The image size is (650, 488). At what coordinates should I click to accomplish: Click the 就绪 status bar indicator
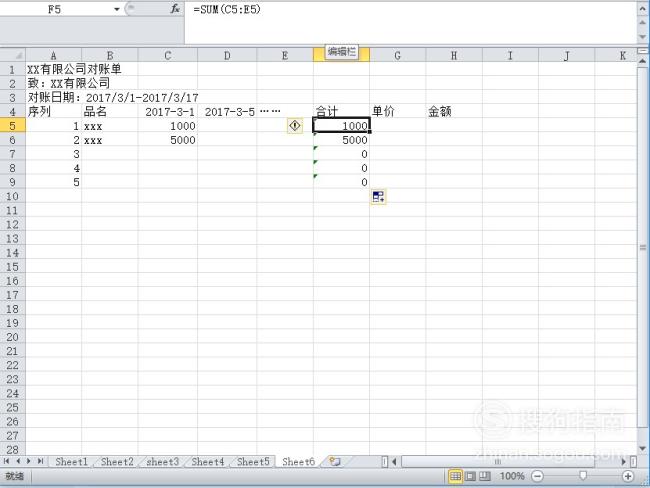15,476
